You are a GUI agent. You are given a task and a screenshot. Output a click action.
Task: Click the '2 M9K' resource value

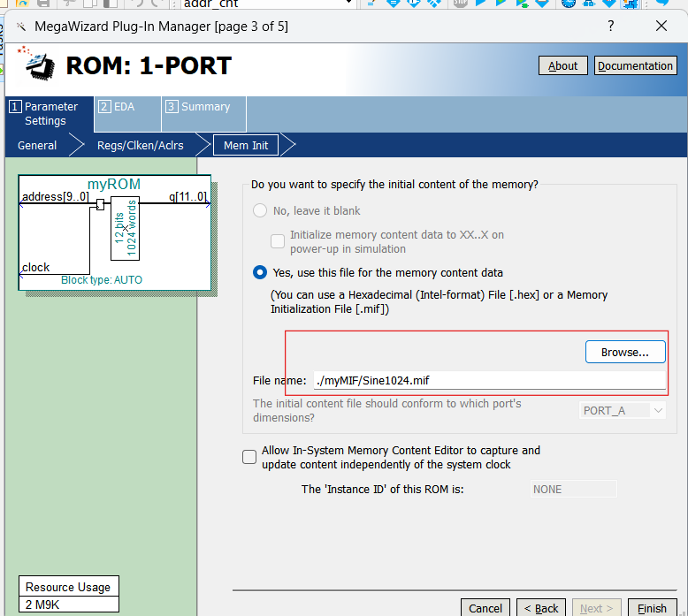tap(42, 605)
